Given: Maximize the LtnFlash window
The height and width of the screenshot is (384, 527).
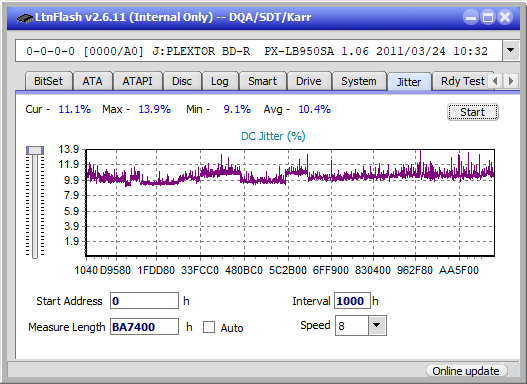Looking at the screenshot, I should click(488, 17).
